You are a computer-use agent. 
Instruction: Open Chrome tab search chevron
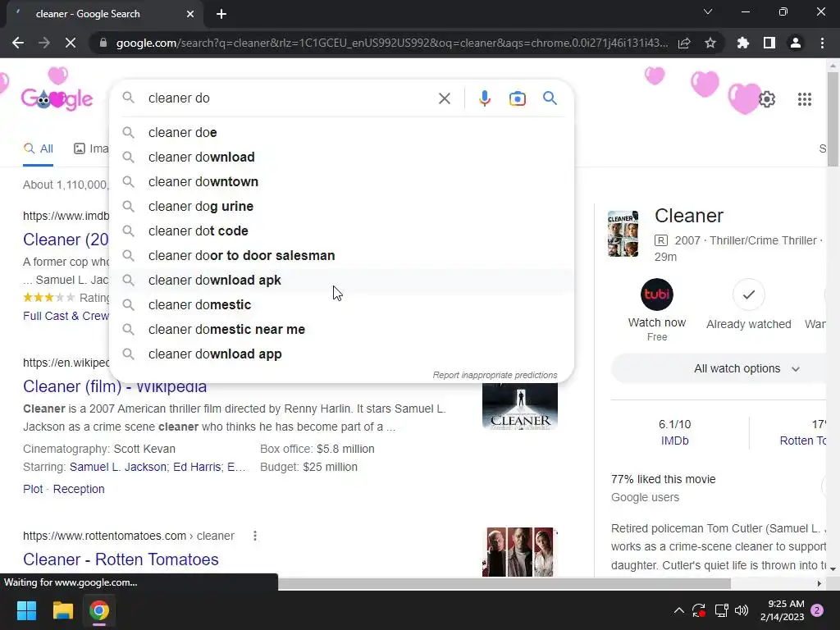point(708,11)
